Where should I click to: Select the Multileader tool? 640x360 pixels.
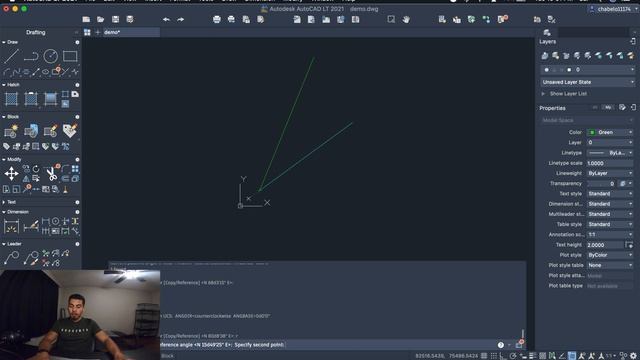pyautogui.click(x=11, y=258)
